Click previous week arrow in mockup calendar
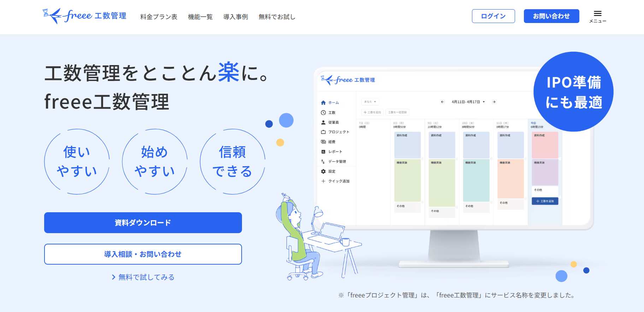This screenshot has width=644, height=312. [x=442, y=102]
